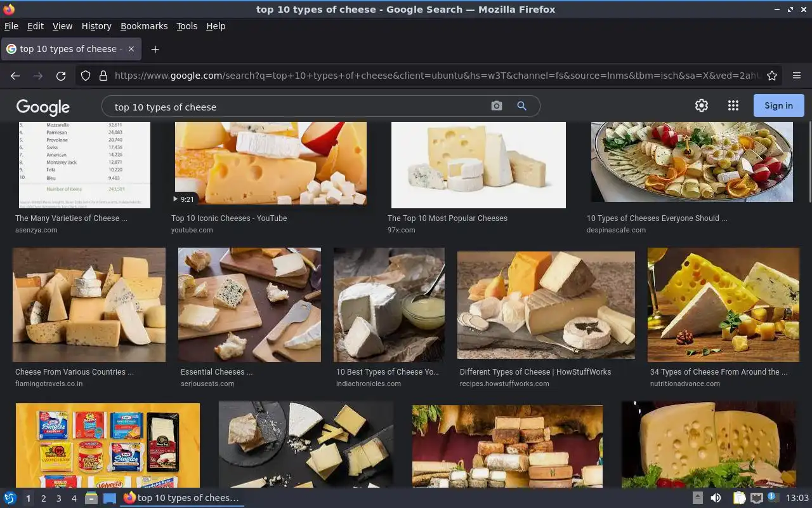Open Google quick settings gear
Screen dimensions: 812x508
pyautogui.click(x=702, y=106)
